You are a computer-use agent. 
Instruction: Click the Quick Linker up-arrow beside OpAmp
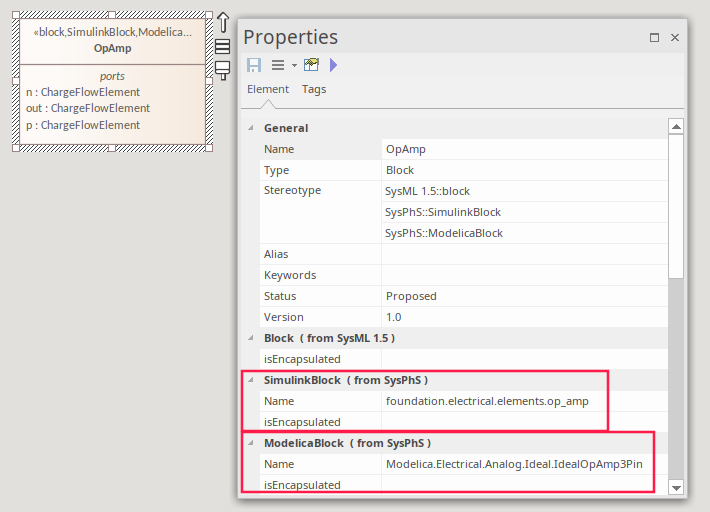click(x=223, y=22)
